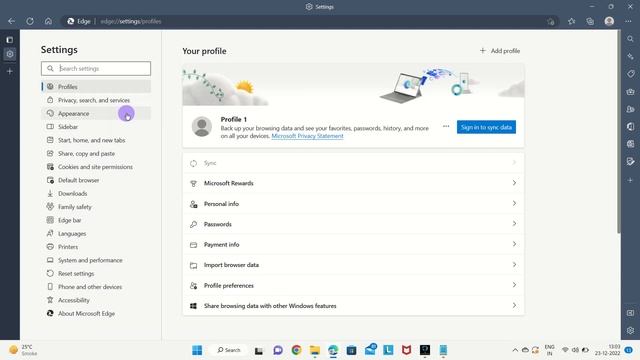Open Printers settings

click(x=96, y=247)
